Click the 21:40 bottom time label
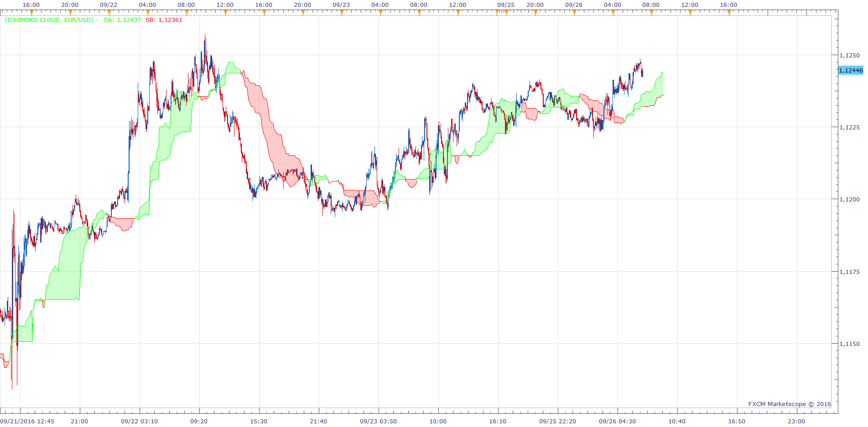 point(318,421)
